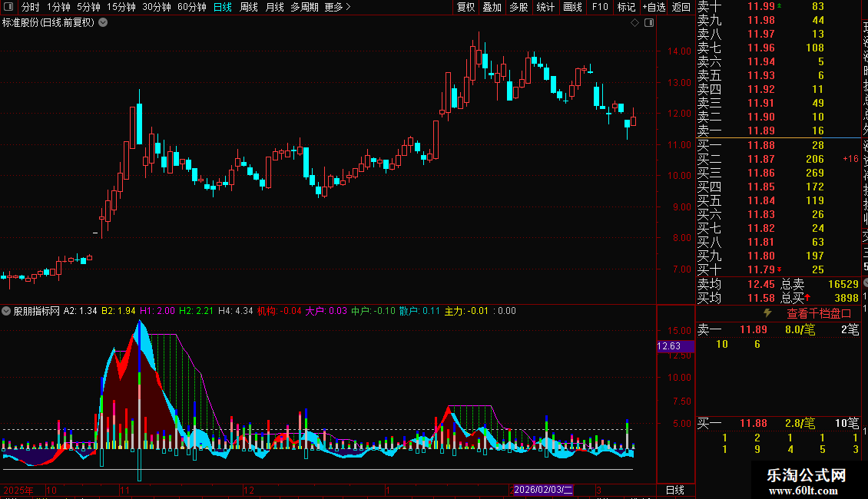Select the 30分钟 period tab
868x499 pixels.
click(157, 7)
